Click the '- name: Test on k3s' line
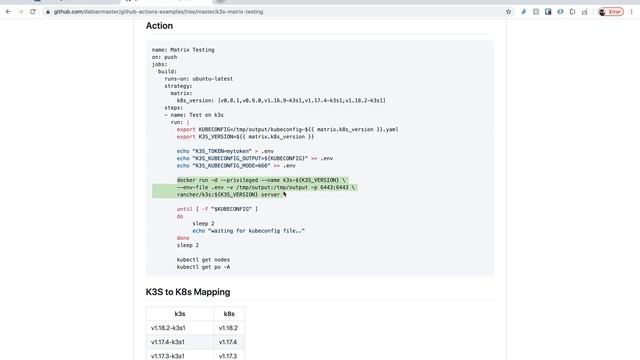The image size is (640, 360). click(194, 115)
